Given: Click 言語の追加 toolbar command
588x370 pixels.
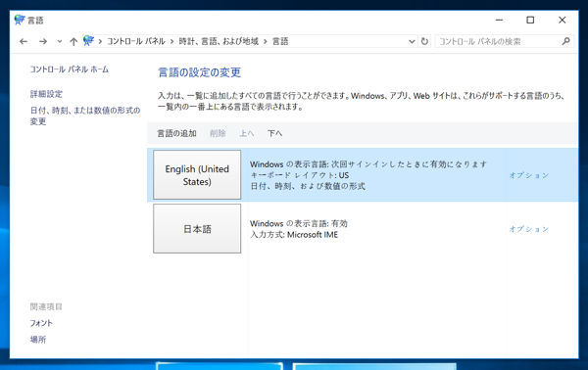Looking at the screenshot, I should click(x=176, y=133).
